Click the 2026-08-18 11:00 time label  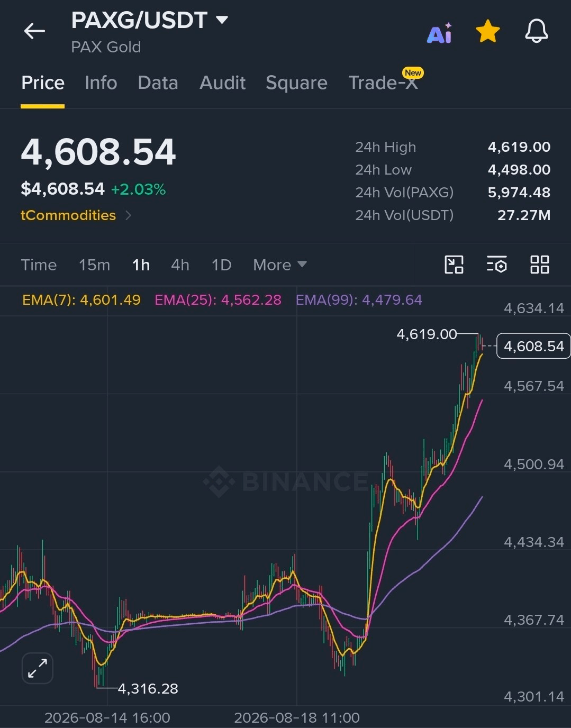tap(297, 718)
